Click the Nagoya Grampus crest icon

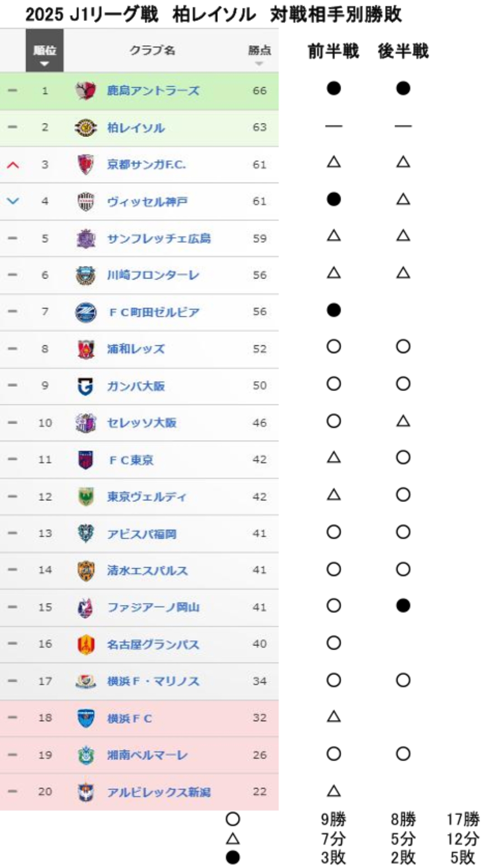click(85, 645)
